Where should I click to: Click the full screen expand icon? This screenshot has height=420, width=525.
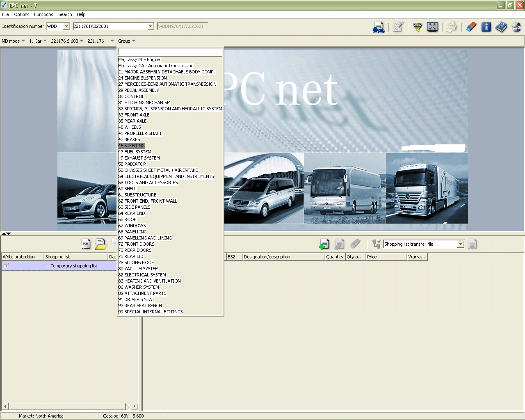432,27
